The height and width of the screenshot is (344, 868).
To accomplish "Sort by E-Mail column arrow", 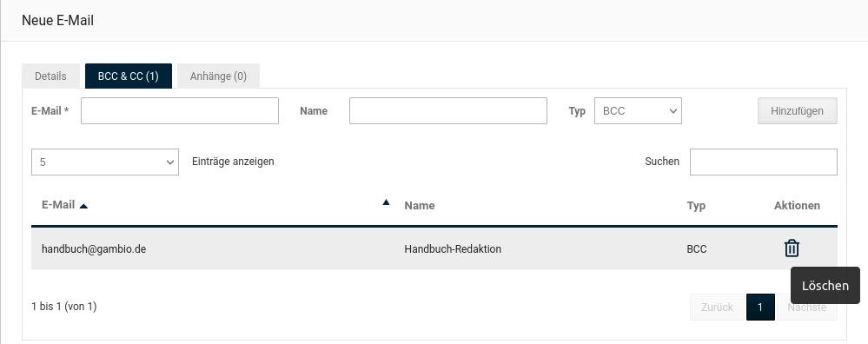I will (x=83, y=206).
